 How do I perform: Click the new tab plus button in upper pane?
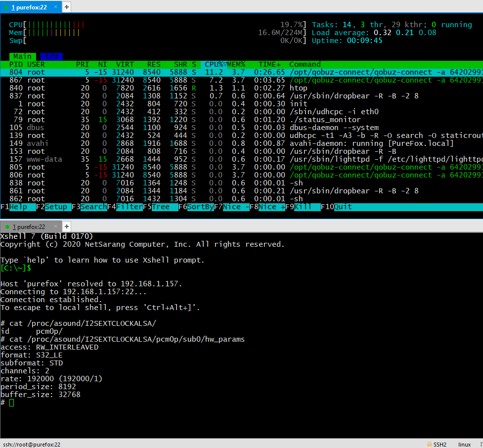pos(67,7)
